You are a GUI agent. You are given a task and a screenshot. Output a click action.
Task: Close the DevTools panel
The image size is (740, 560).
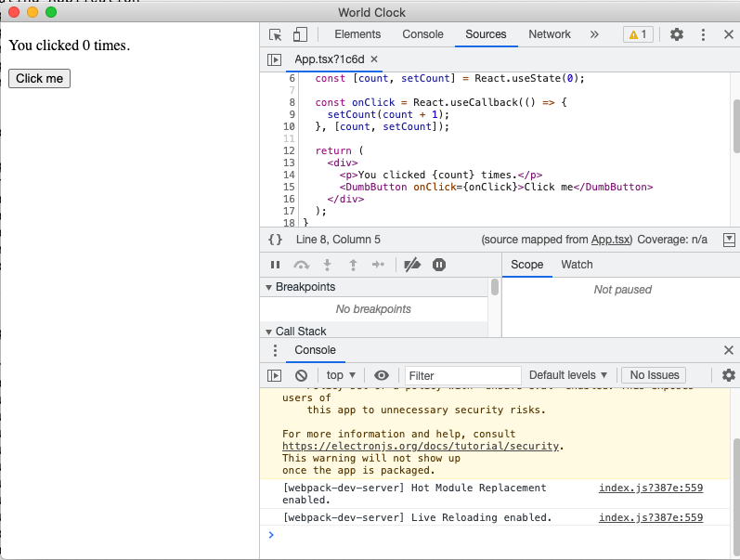coord(729,34)
